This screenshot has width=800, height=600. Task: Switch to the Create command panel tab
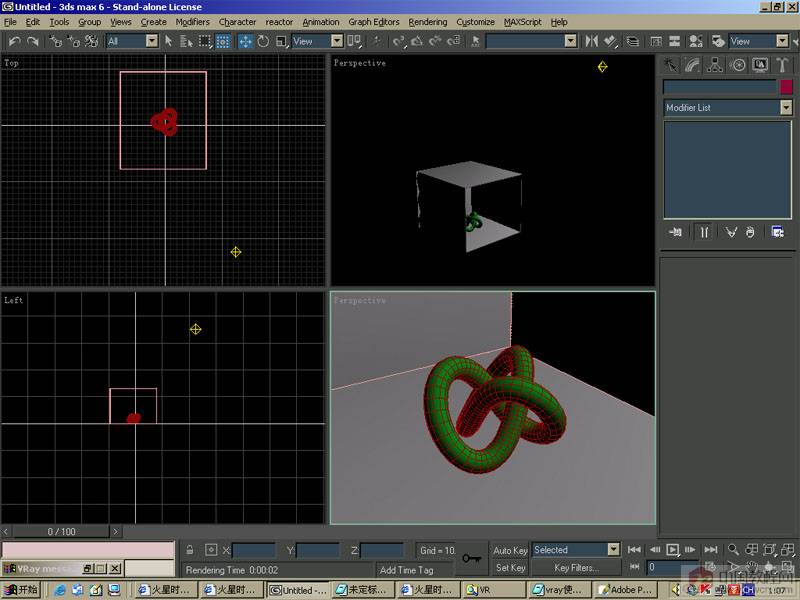click(670, 65)
